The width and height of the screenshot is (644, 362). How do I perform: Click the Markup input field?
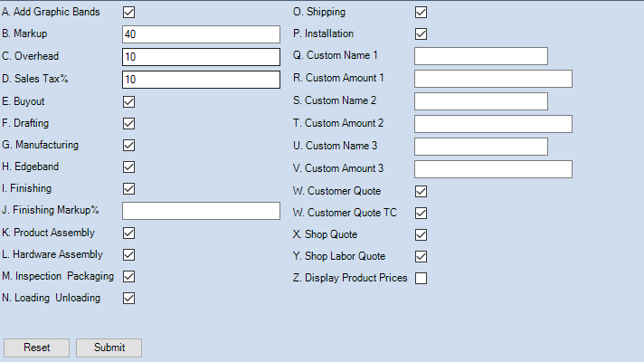pos(201,34)
